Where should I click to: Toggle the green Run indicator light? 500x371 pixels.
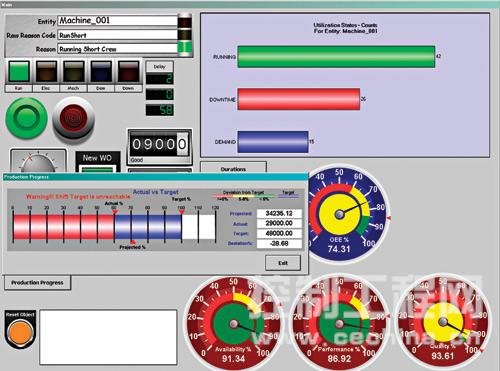pos(19,71)
